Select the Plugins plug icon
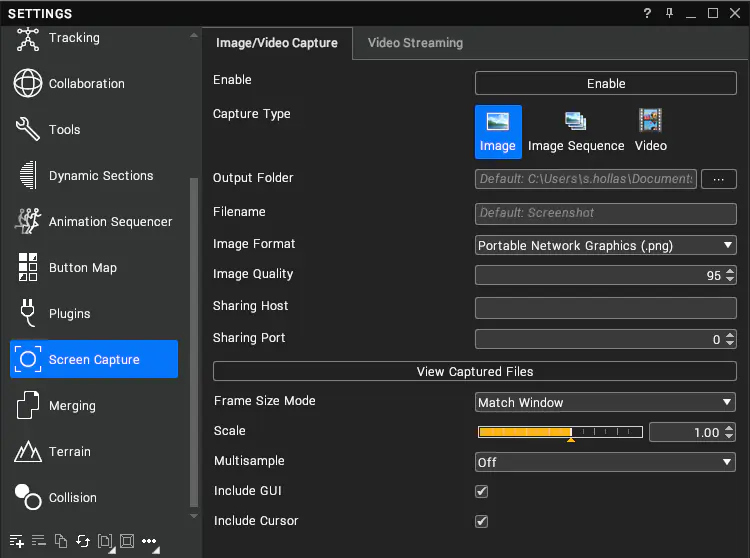 tap(28, 313)
